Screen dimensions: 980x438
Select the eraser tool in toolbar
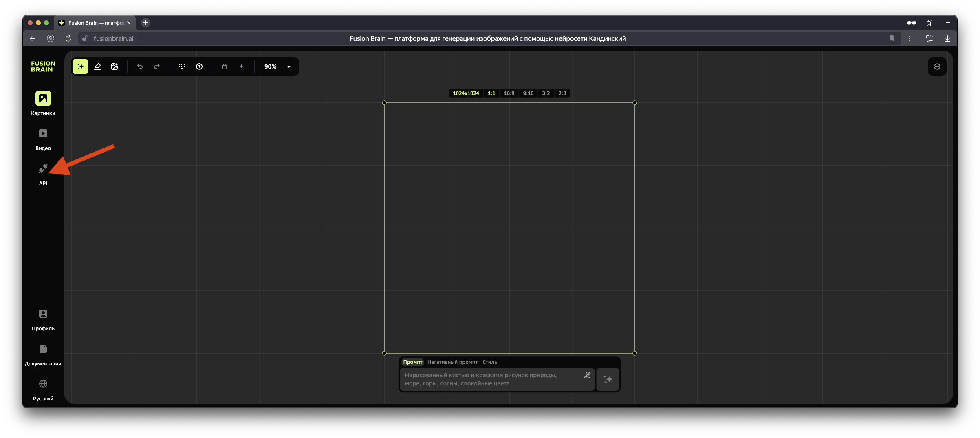pyautogui.click(x=97, y=66)
